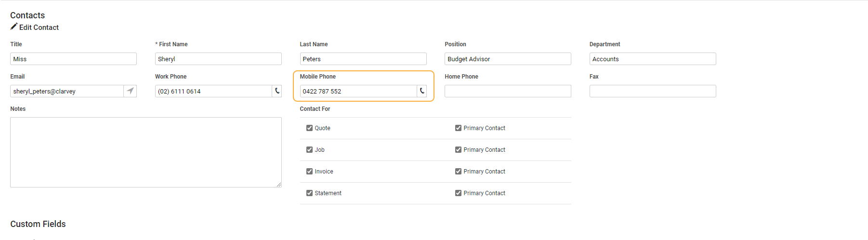Toggle the Invoice checkbox
Screen dimensions: 868x240
pyautogui.click(x=309, y=172)
